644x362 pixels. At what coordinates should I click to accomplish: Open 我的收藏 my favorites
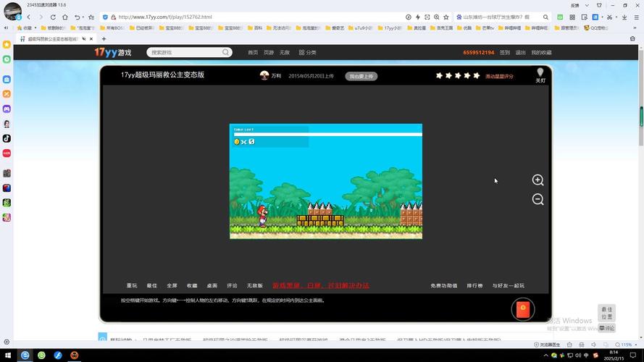point(541,53)
